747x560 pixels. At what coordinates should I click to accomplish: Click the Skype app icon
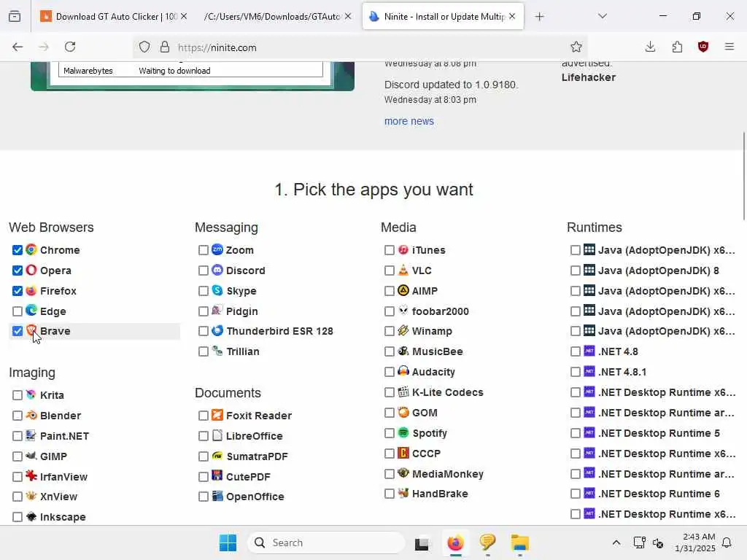click(x=217, y=290)
